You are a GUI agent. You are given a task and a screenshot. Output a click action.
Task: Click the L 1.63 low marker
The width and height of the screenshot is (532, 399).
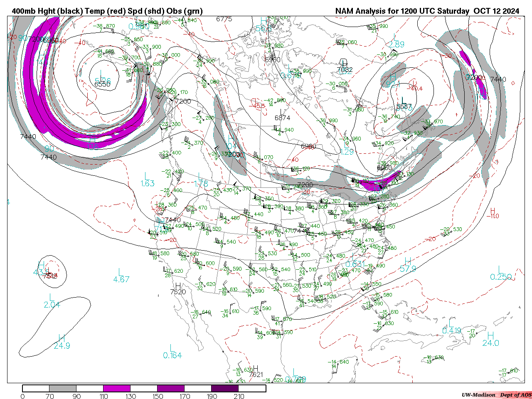pos(147,180)
